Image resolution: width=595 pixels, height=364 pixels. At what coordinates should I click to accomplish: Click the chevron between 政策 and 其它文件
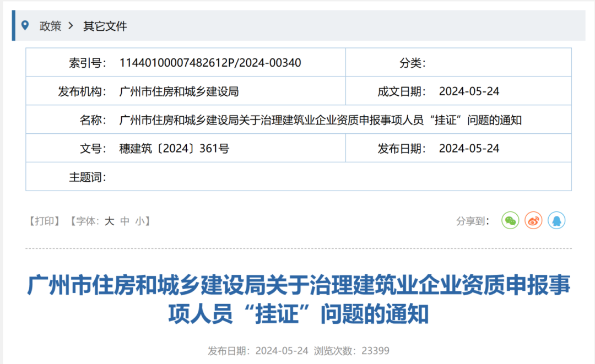click(71, 25)
